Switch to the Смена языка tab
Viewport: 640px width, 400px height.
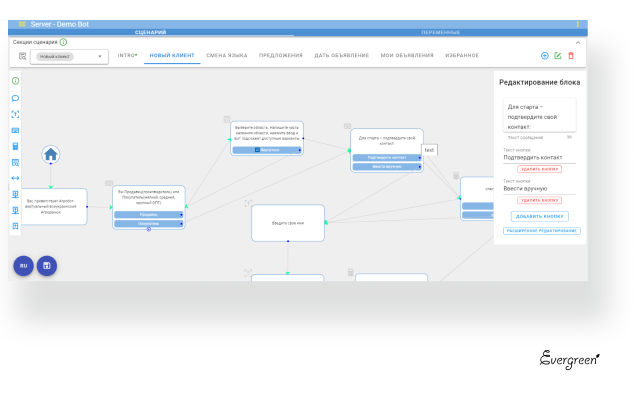click(226, 56)
